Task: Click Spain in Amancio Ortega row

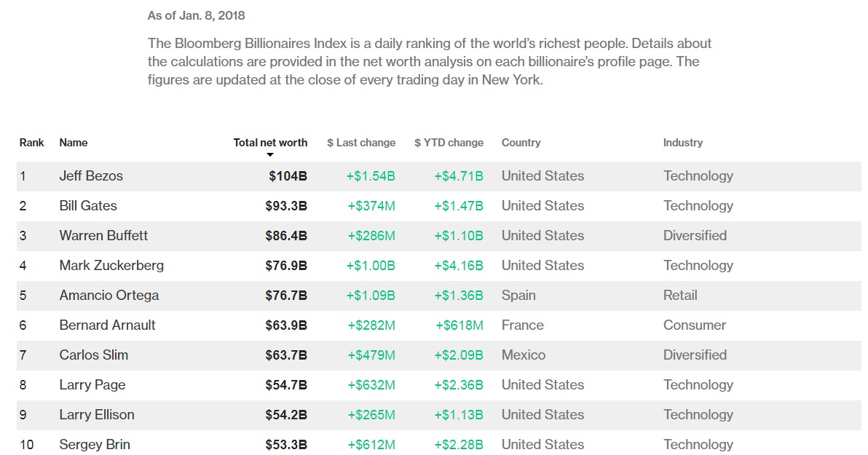Action: (x=518, y=296)
